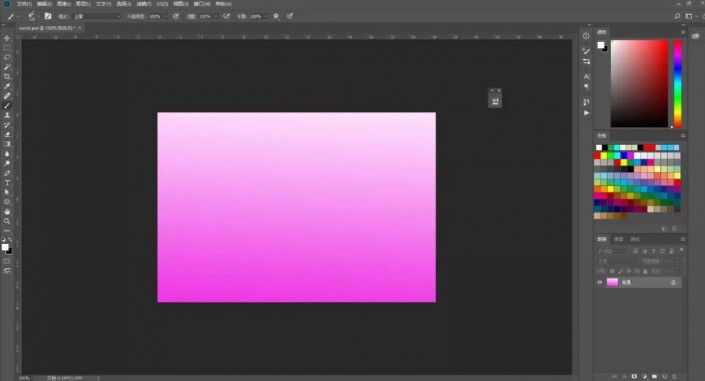This screenshot has width=705, height=381.
Task: Click the Color panel foreground swatch
Action: coord(601,45)
